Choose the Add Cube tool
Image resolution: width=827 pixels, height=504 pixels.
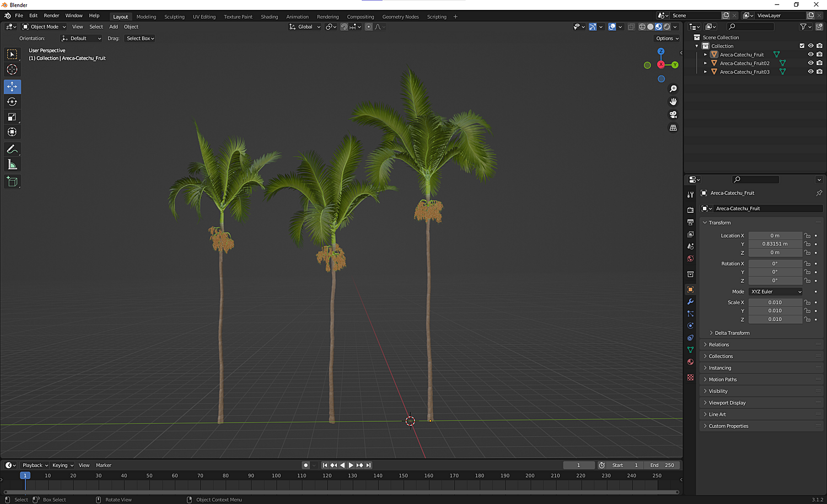pyautogui.click(x=12, y=181)
